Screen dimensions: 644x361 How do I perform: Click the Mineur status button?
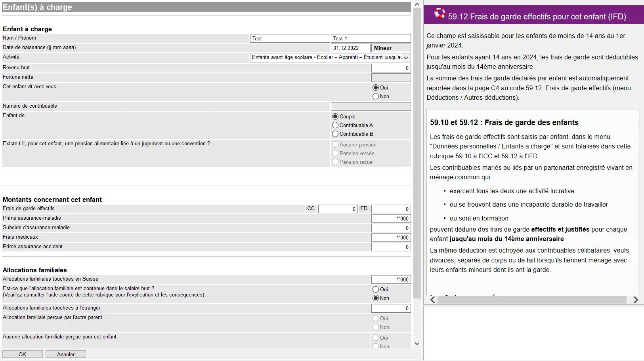click(x=390, y=48)
